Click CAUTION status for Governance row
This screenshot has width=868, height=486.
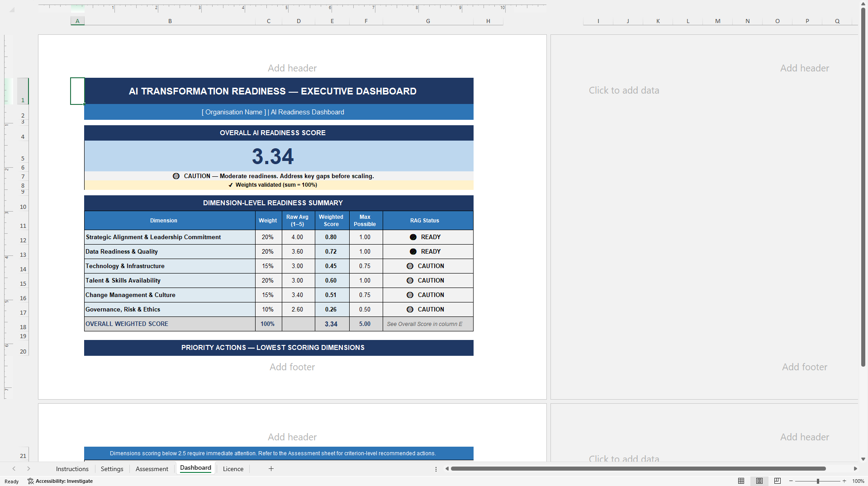(428, 309)
